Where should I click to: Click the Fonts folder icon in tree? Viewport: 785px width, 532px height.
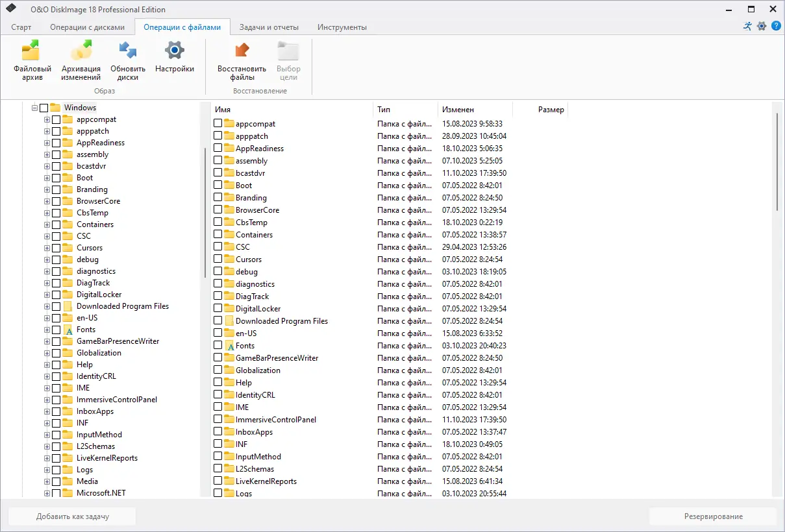68,330
